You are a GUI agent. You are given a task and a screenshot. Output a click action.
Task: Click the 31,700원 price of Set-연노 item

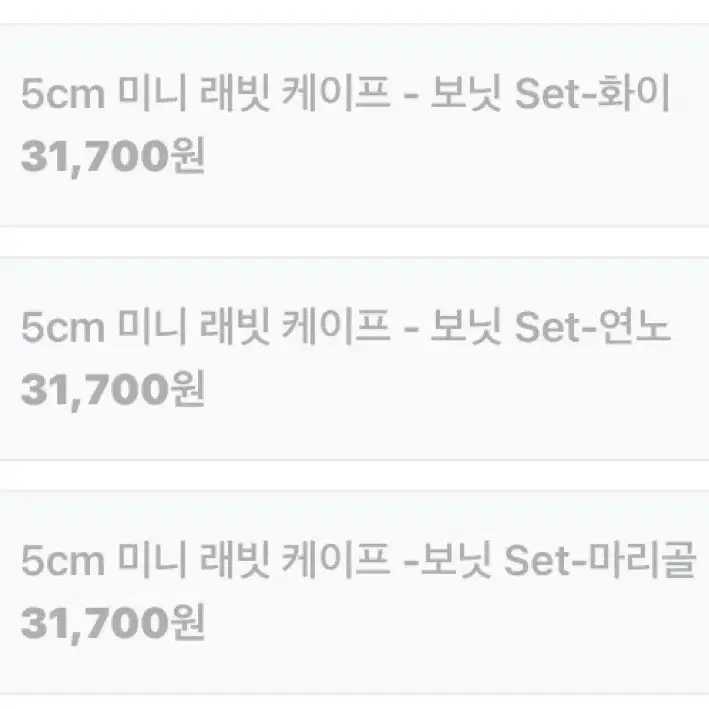113,390
